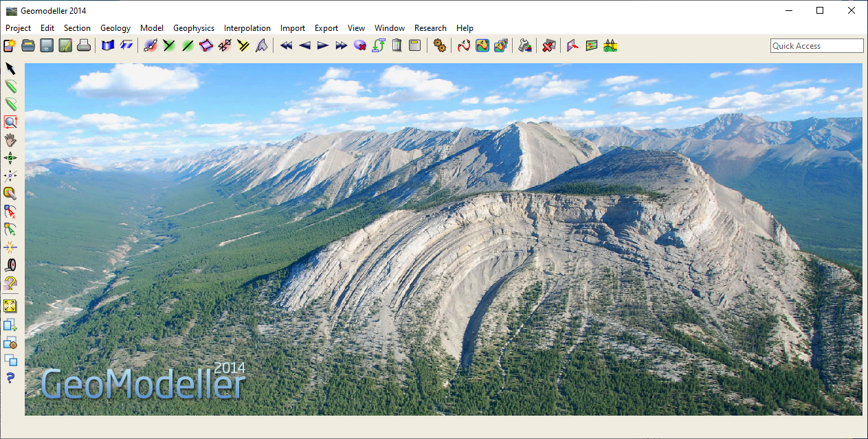Click the single diagonal line on green icon
The width and height of the screenshot is (868, 439).
click(x=188, y=46)
